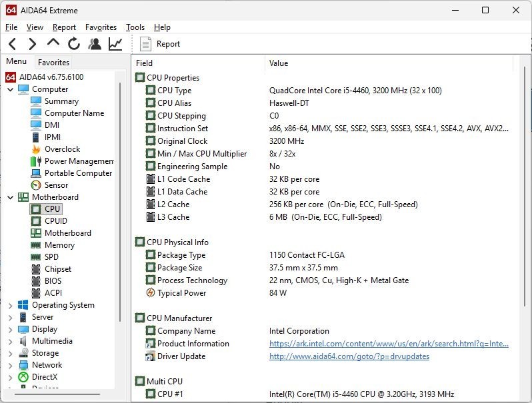This screenshot has width=532, height=403.
Task: Select the Multimedia speaker icon
Action: coord(23,341)
